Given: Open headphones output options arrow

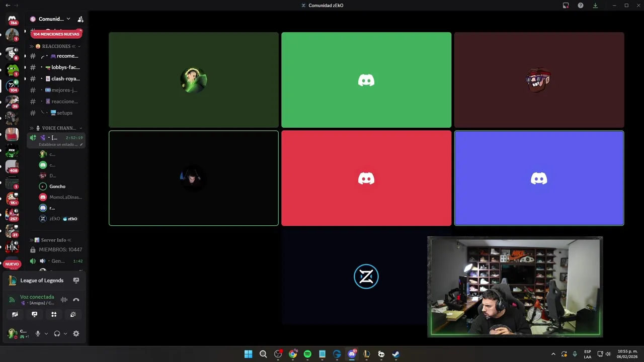Looking at the screenshot, I should point(65,333).
